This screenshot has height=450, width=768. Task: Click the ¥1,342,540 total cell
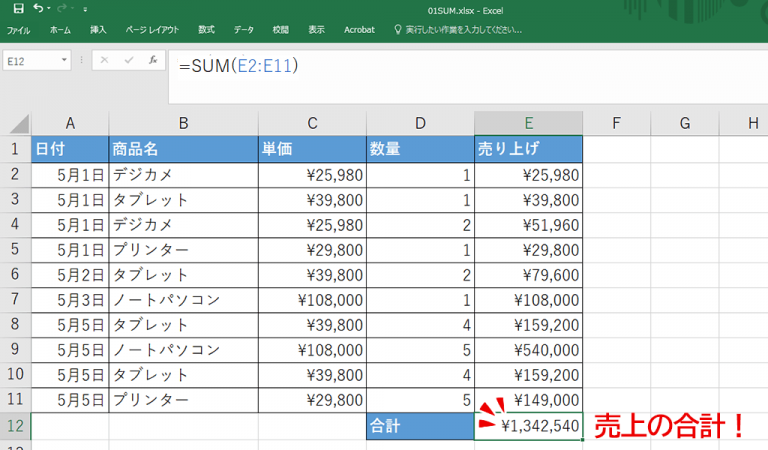(528, 426)
